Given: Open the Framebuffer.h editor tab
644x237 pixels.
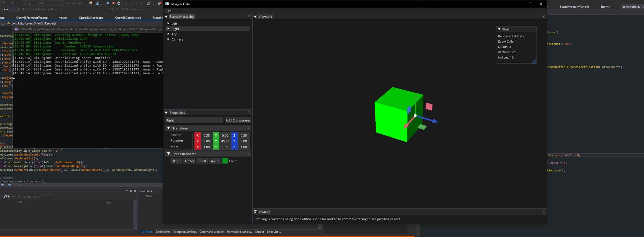Looking at the screenshot, I should (630, 7).
